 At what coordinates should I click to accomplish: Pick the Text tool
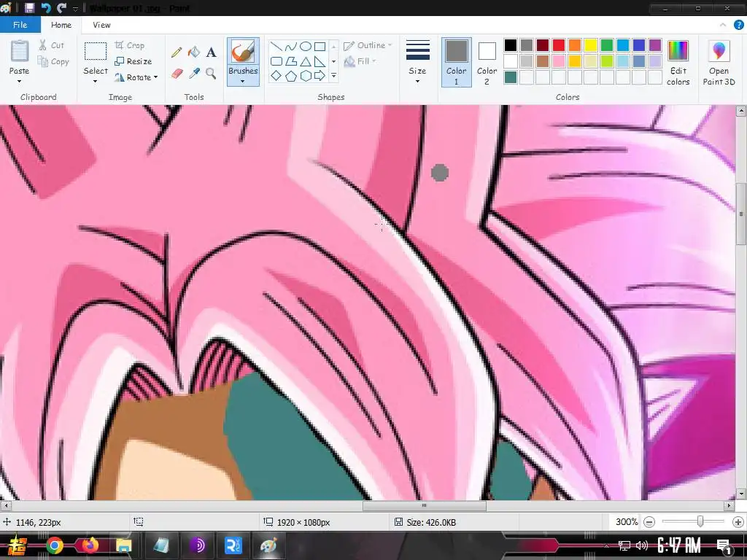tap(211, 52)
